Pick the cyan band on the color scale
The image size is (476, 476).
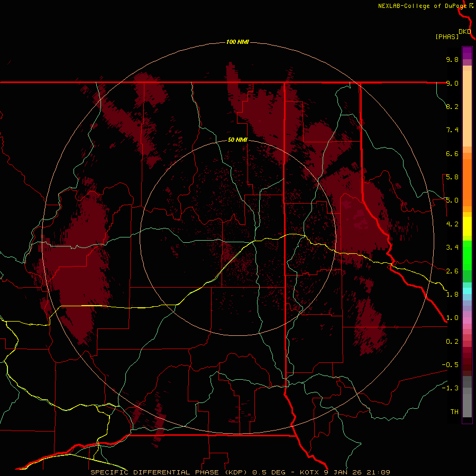click(x=467, y=291)
